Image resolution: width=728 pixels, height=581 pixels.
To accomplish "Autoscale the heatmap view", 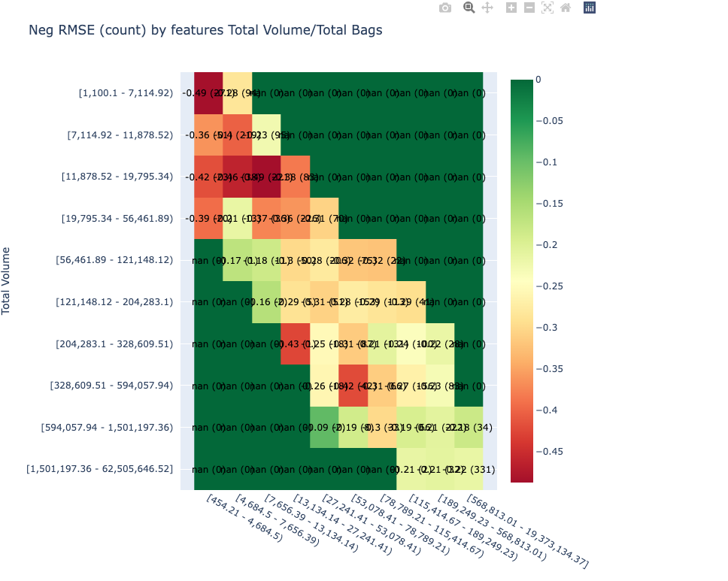I will click(x=547, y=8).
